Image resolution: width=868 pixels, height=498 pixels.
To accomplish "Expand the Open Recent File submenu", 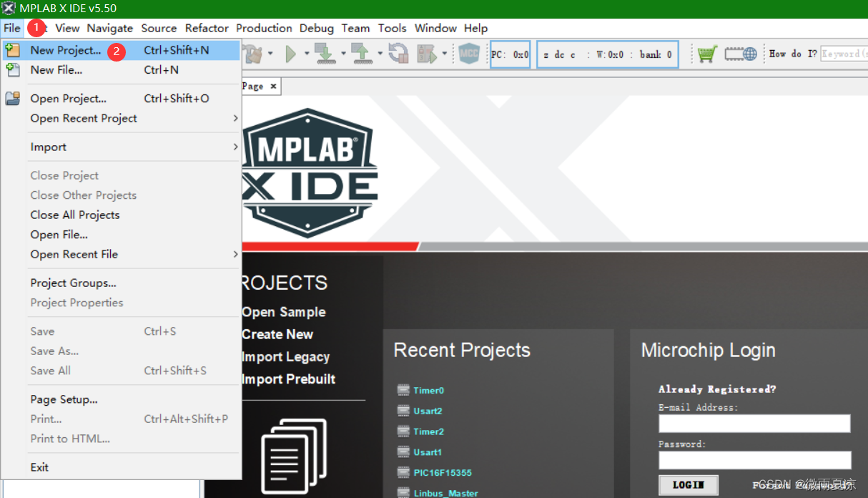I will [235, 254].
